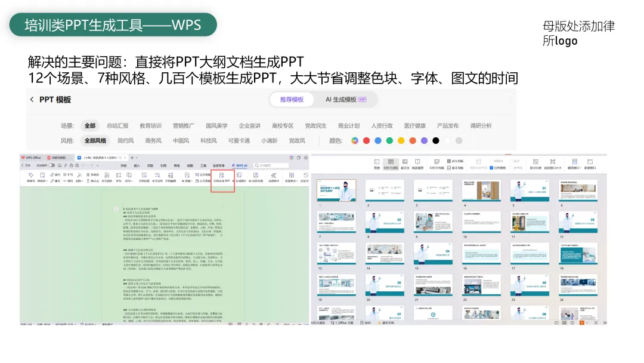The width and height of the screenshot is (644, 363).
Task: Choose the 中国风 style filter
Action: (x=181, y=140)
